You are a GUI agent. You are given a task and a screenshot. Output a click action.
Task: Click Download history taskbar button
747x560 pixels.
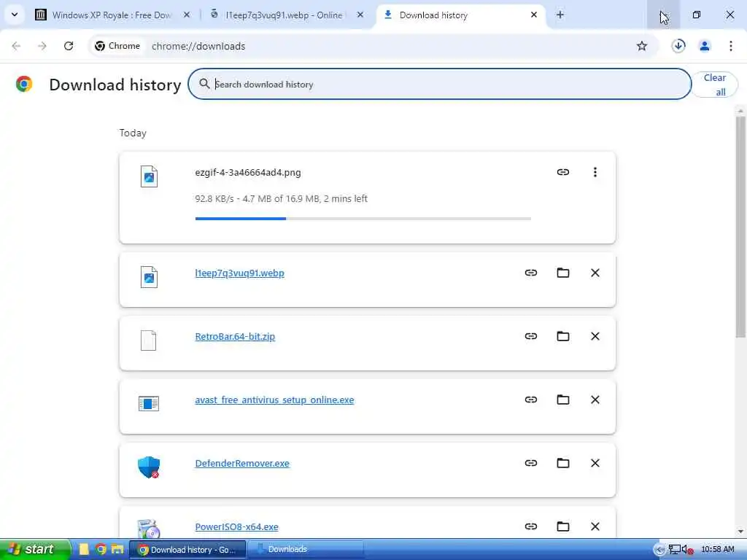187,550
